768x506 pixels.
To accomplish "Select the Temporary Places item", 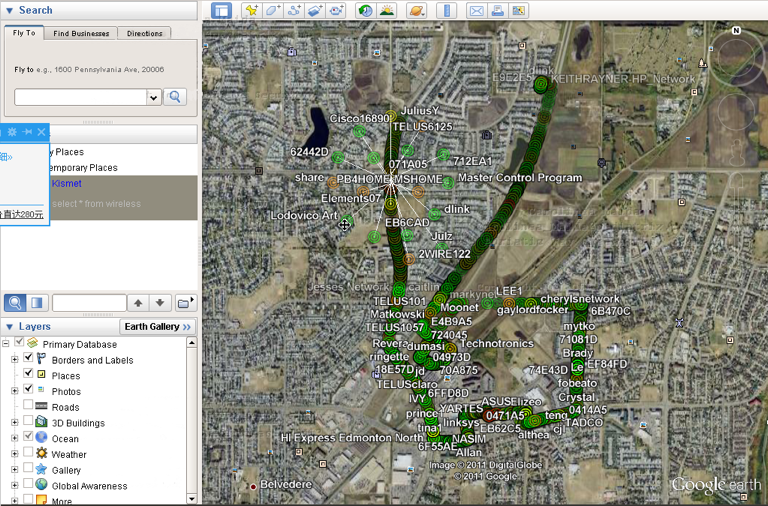I will 83,168.
